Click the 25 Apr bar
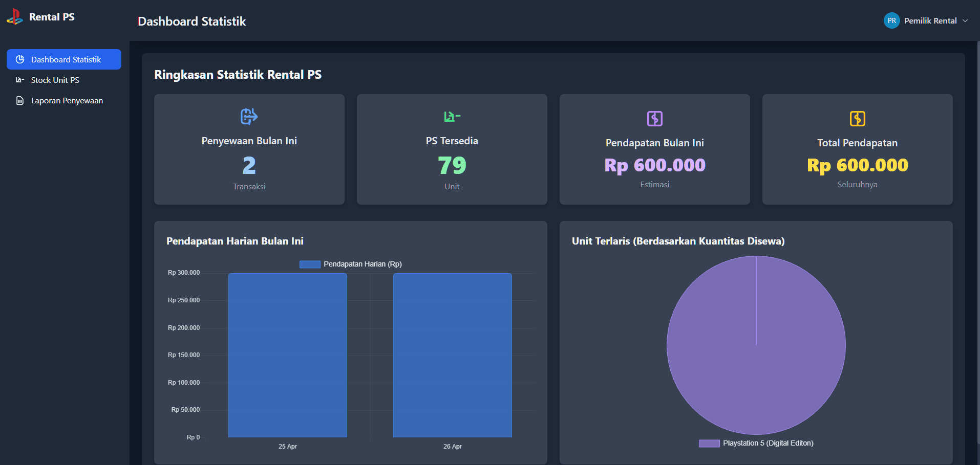 288,355
